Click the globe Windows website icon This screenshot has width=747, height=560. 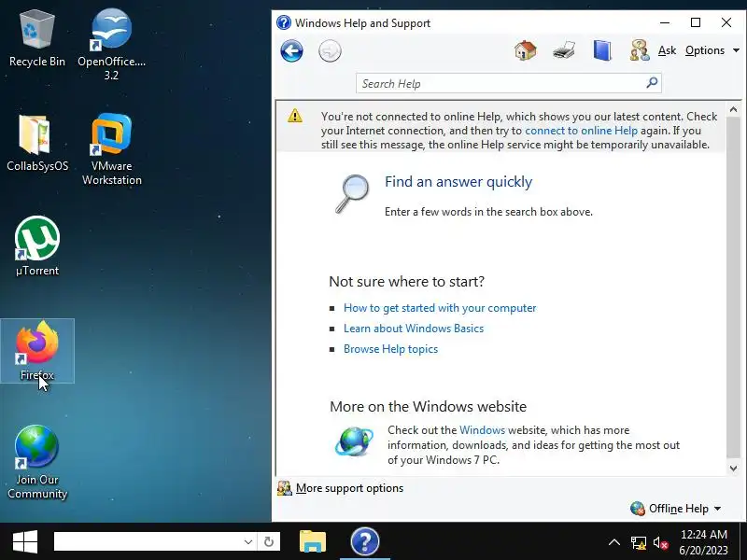tap(354, 441)
